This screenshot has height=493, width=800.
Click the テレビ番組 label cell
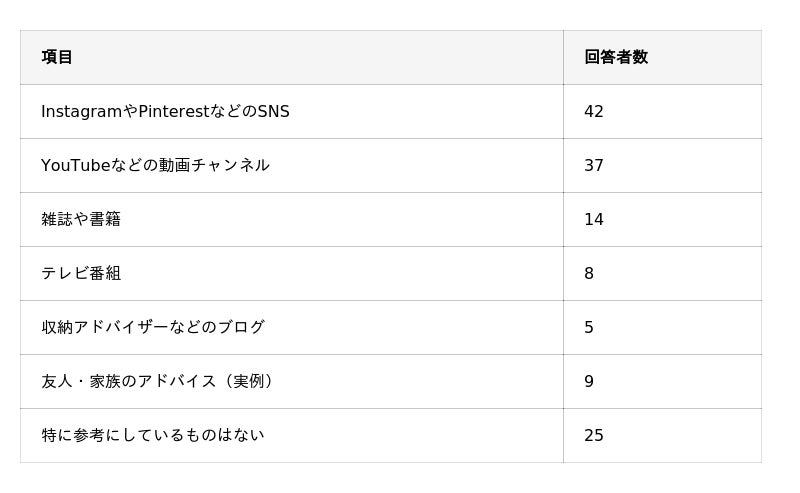(x=81, y=273)
